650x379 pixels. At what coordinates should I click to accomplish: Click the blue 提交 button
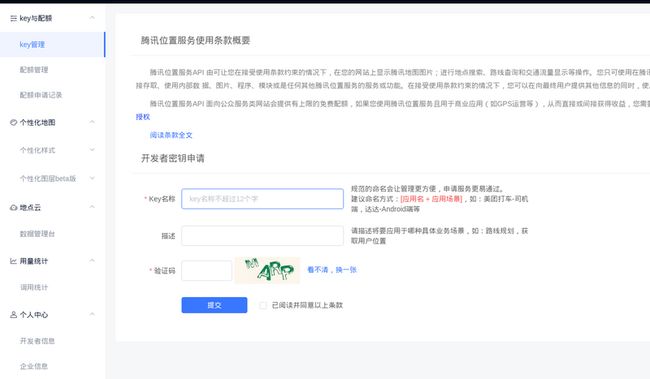(x=214, y=305)
